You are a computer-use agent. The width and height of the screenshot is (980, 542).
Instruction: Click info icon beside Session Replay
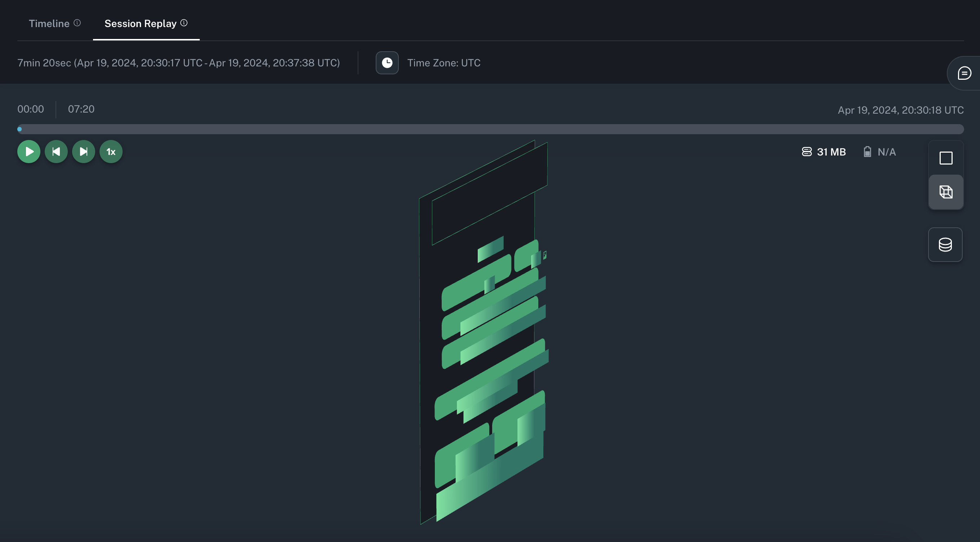pyautogui.click(x=184, y=23)
